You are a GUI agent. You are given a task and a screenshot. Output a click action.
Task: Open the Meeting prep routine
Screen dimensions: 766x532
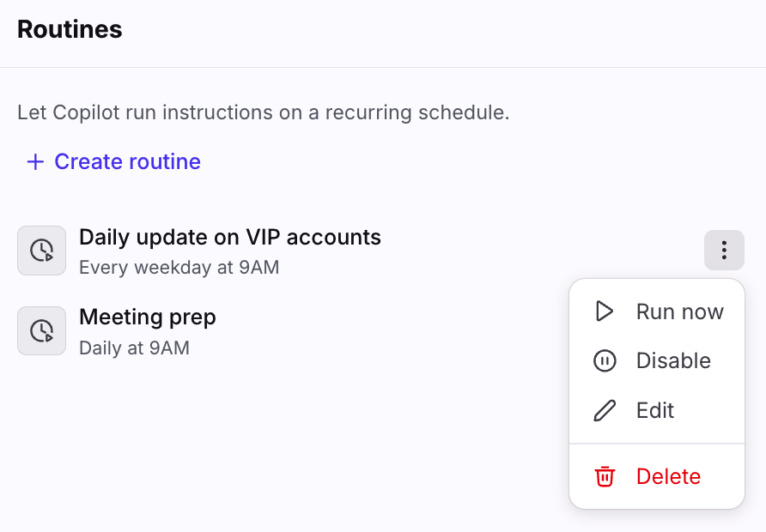pos(148,317)
